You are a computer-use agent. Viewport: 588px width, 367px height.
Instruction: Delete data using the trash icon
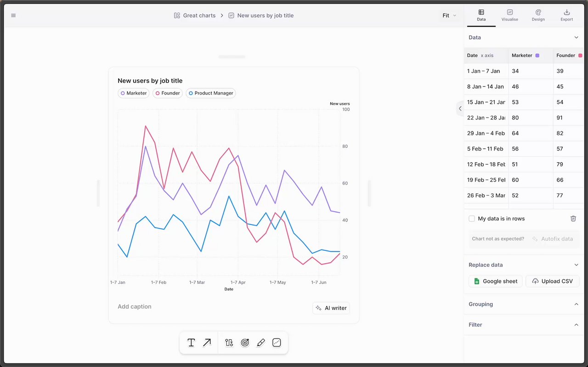(573, 219)
